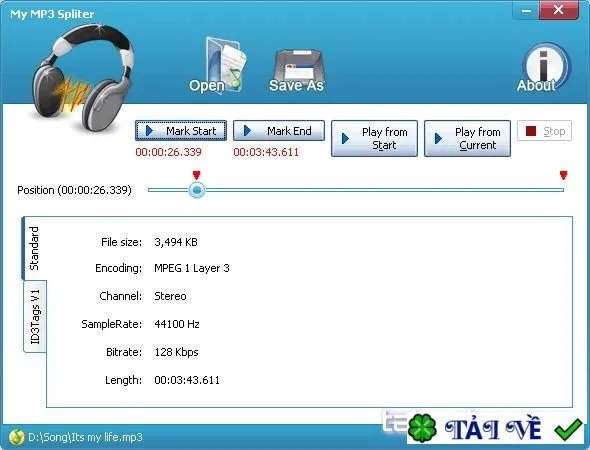The height and width of the screenshot is (450, 590).
Task: Click the My MP3 Spliter window title
Action: coord(52,14)
